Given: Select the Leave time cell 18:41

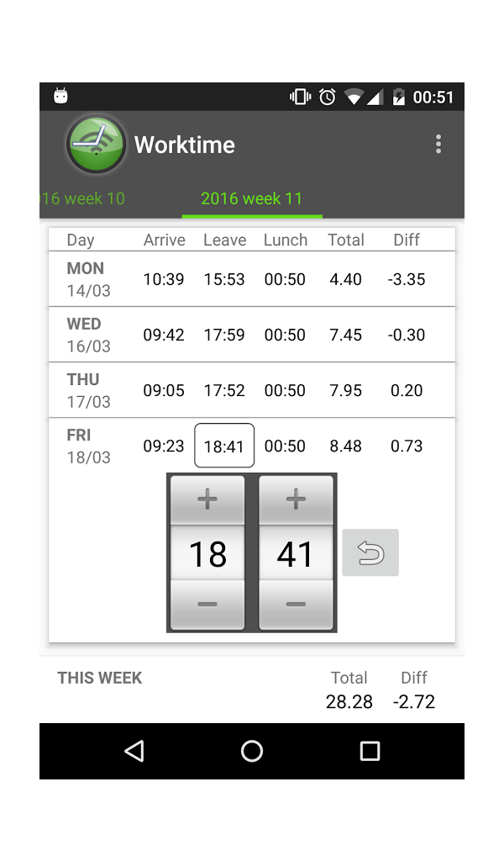Looking at the screenshot, I should point(224,446).
